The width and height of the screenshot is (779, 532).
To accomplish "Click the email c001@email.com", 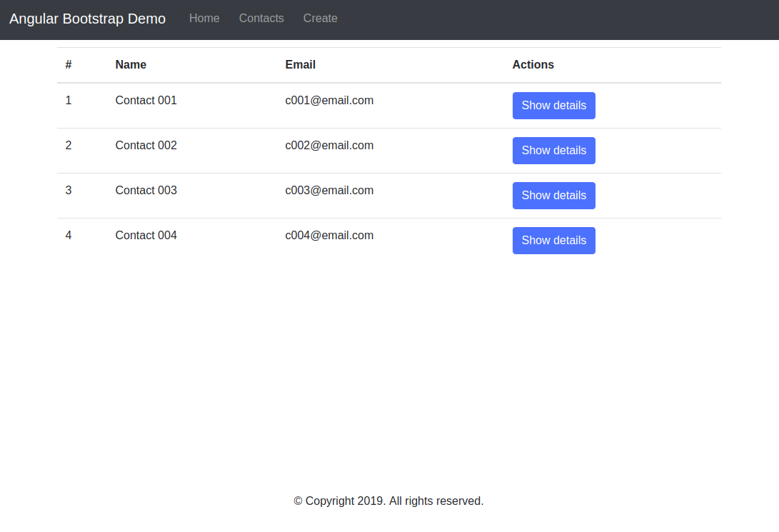I will click(329, 100).
